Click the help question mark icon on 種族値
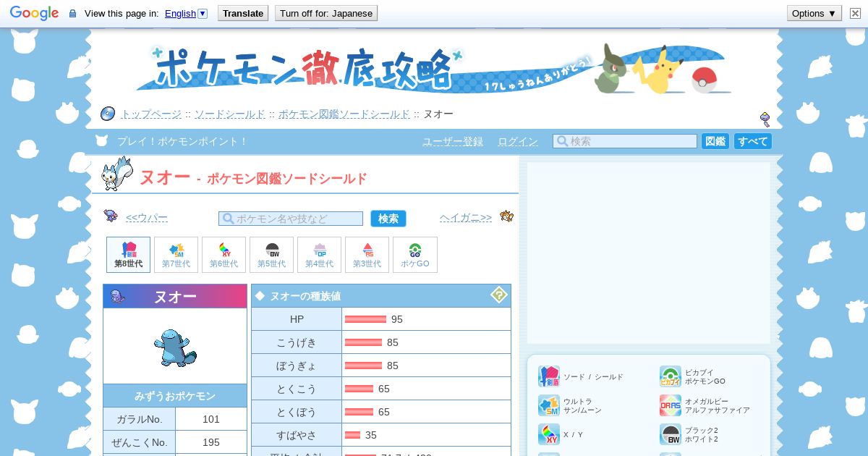This screenshot has height=456, width=868. point(499,295)
